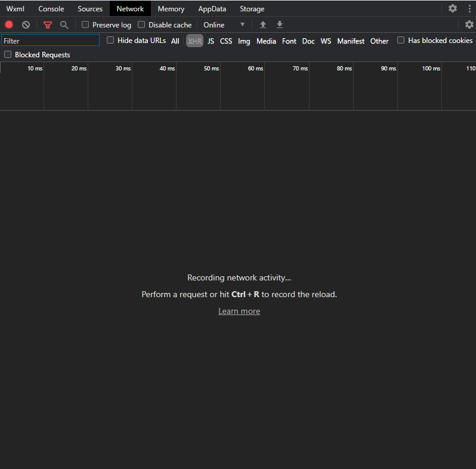Click the 50 ms timeline marker

click(211, 69)
